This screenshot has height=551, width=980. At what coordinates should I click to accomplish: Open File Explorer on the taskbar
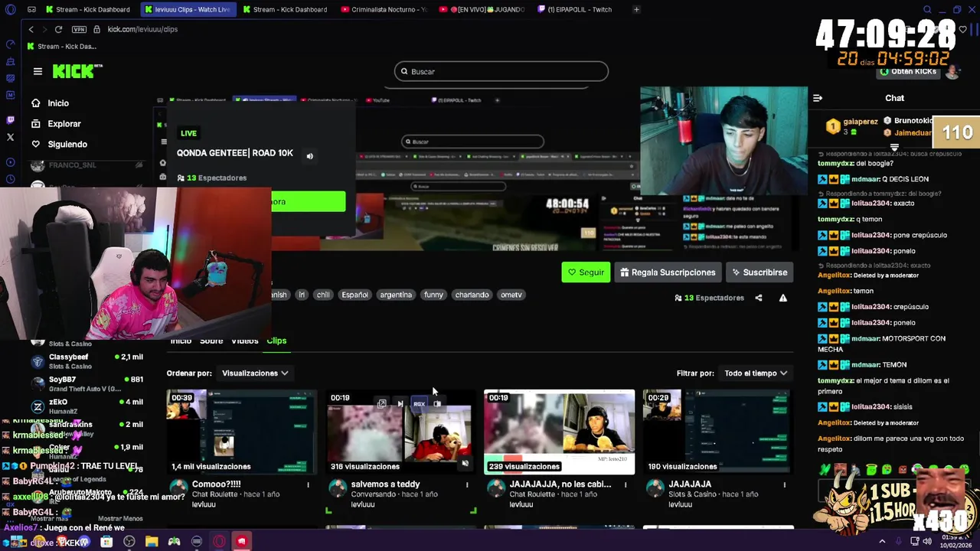152,542
